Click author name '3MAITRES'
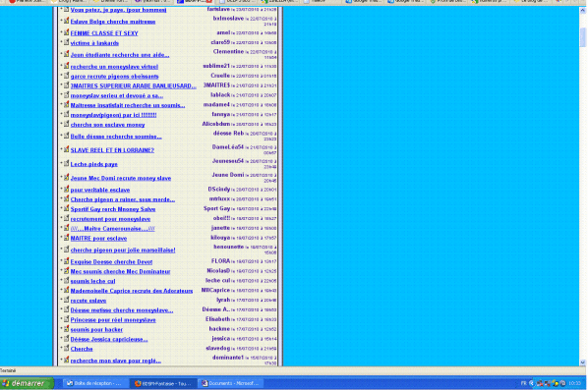 [x=216, y=85]
